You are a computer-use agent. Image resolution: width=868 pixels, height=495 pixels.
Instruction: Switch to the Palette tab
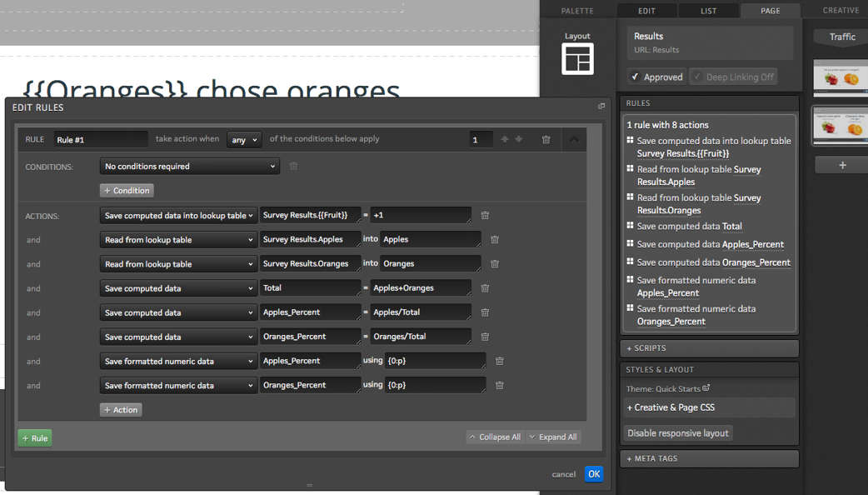coord(576,11)
